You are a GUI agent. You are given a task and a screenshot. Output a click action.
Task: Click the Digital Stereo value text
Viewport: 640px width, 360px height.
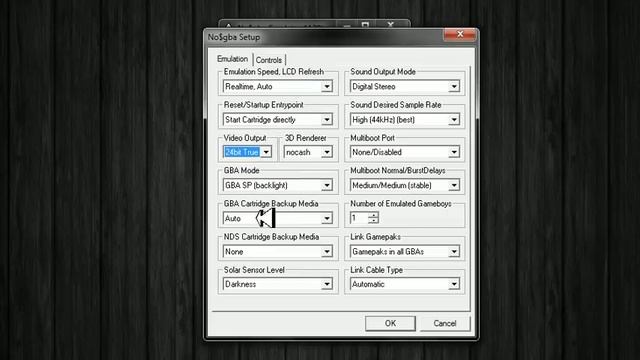373,87
